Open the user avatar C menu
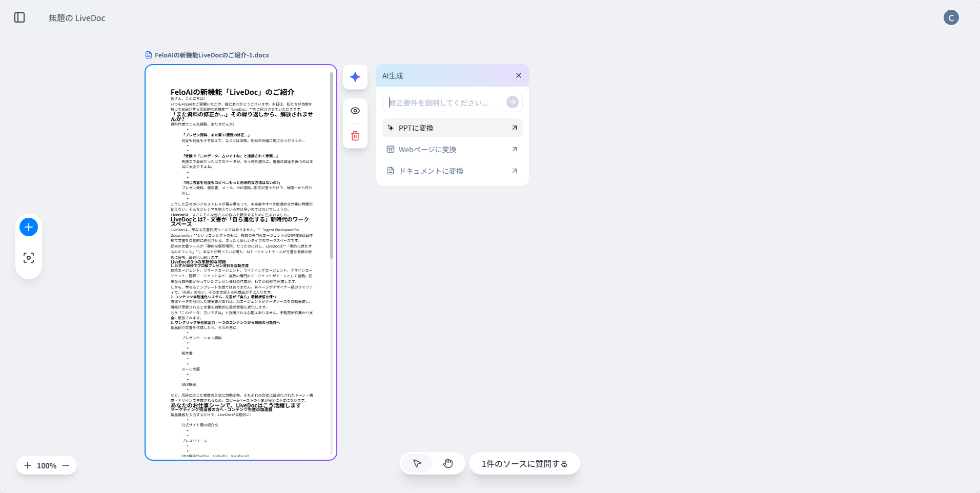980x493 pixels. [x=951, y=17]
